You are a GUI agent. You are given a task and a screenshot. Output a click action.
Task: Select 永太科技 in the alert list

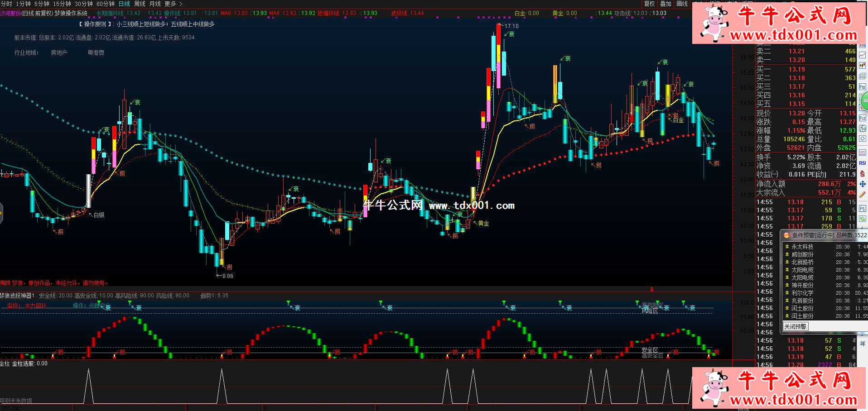tap(802, 247)
